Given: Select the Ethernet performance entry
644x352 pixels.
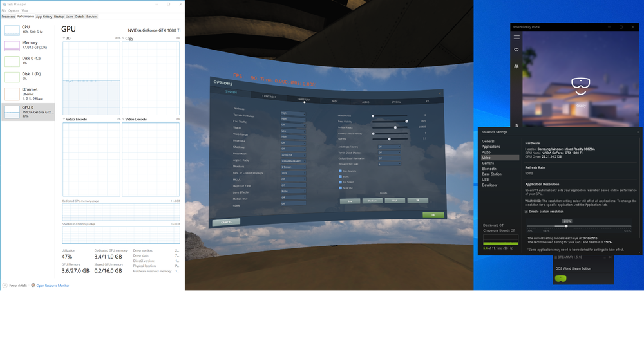Looking at the screenshot, I should pos(28,94).
